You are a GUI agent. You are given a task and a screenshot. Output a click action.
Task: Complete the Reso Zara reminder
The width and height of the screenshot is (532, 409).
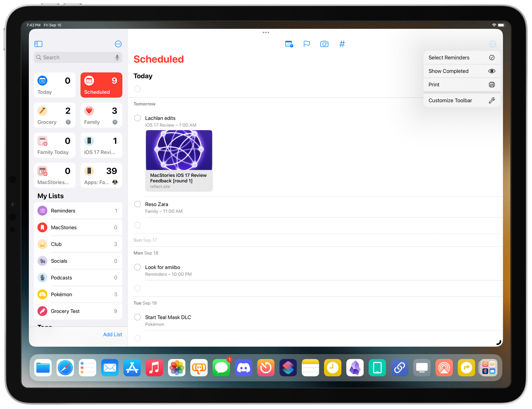137,204
